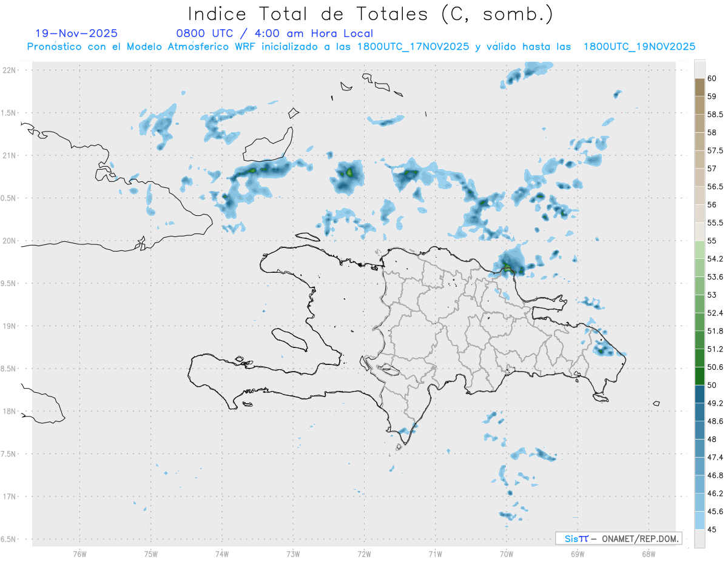Screen dimensions: 728x562
Task: Click the colorbar value "45.6"
Action: click(x=715, y=512)
